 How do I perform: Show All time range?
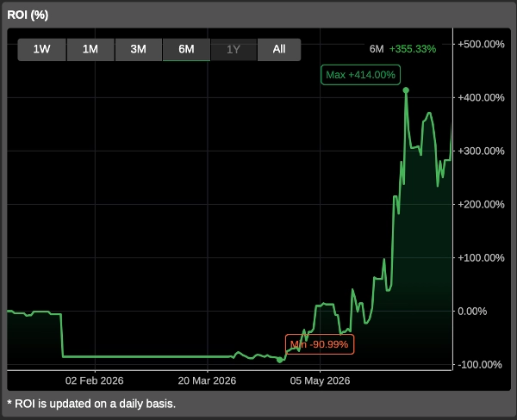[x=279, y=49]
